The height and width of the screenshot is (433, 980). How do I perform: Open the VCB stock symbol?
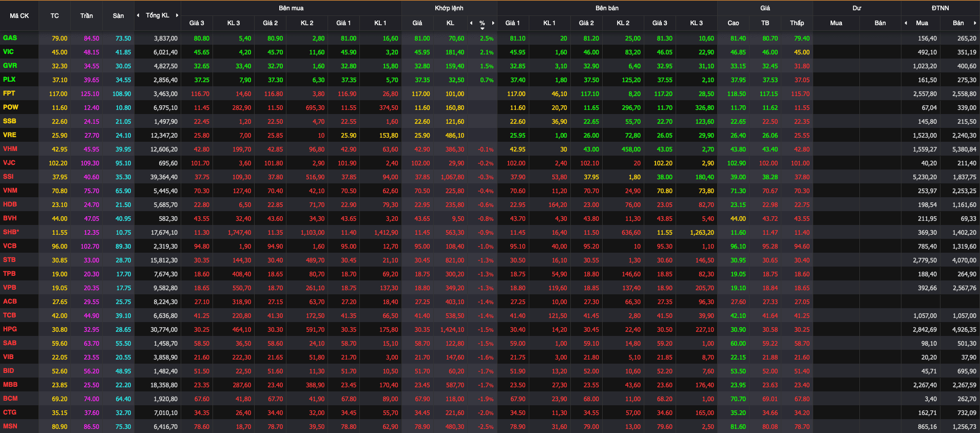9,246
